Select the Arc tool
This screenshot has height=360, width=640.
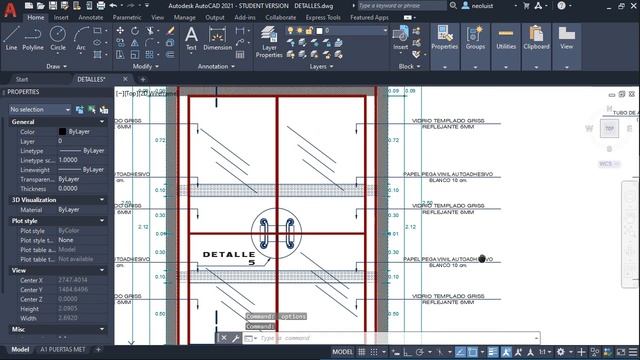point(81,38)
